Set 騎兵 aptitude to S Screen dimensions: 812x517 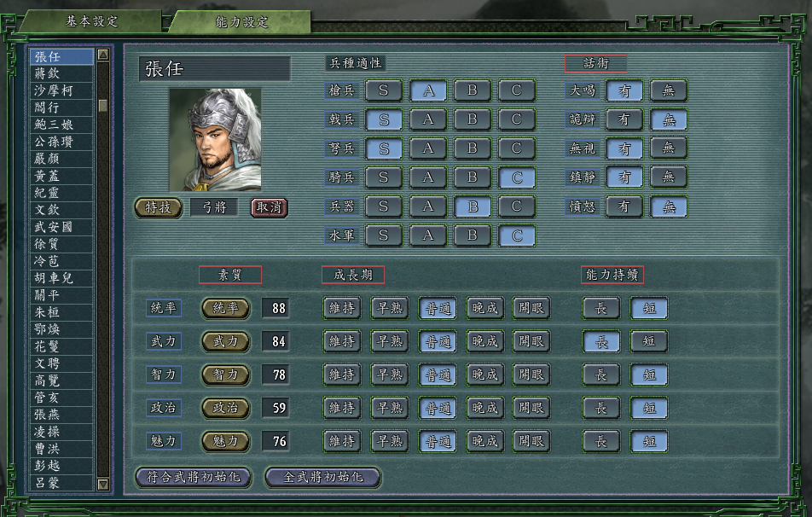click(384, 177)
